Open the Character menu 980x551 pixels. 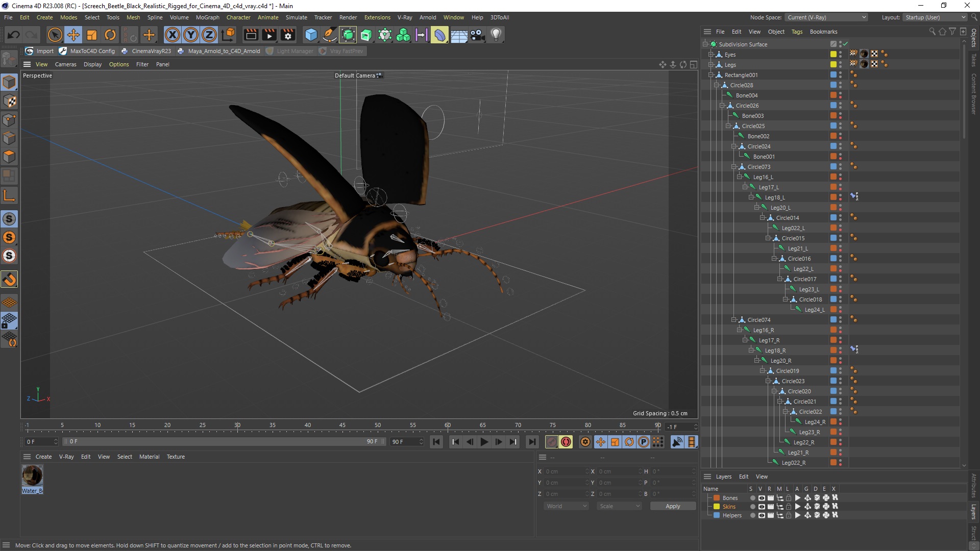tap(238, 17)
